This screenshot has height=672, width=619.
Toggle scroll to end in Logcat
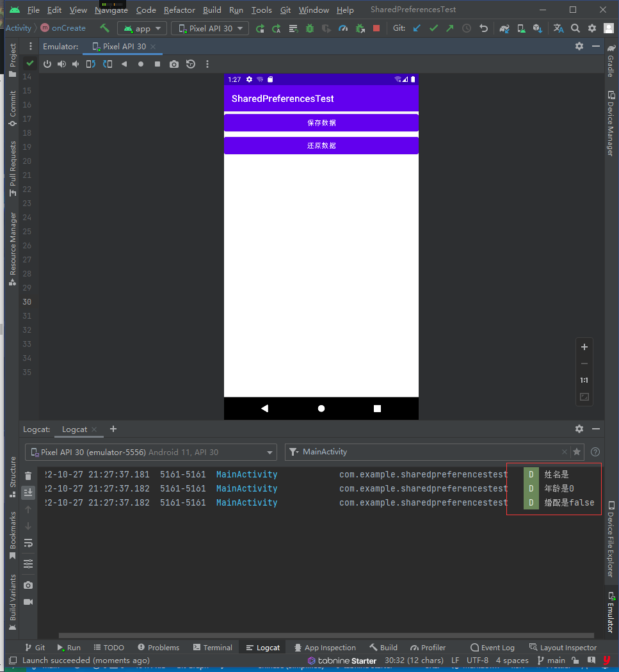click(x=28, y=492)
